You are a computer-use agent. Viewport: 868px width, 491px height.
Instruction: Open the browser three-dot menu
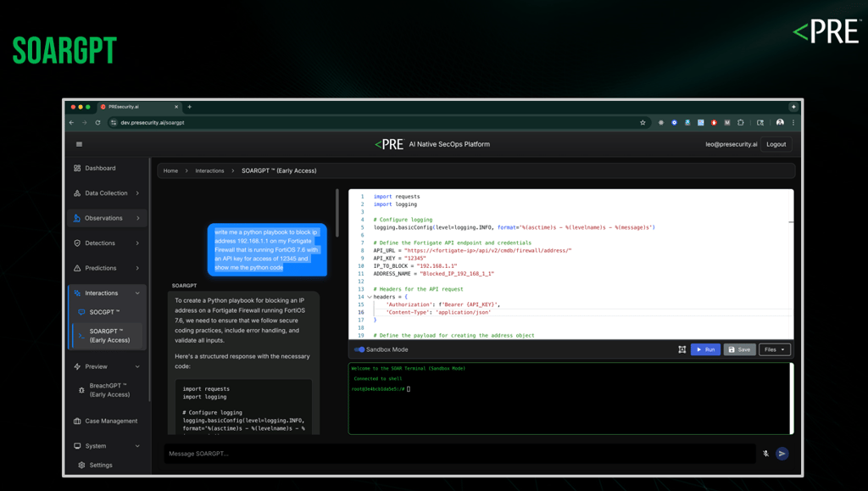click(x=793, y=122)
